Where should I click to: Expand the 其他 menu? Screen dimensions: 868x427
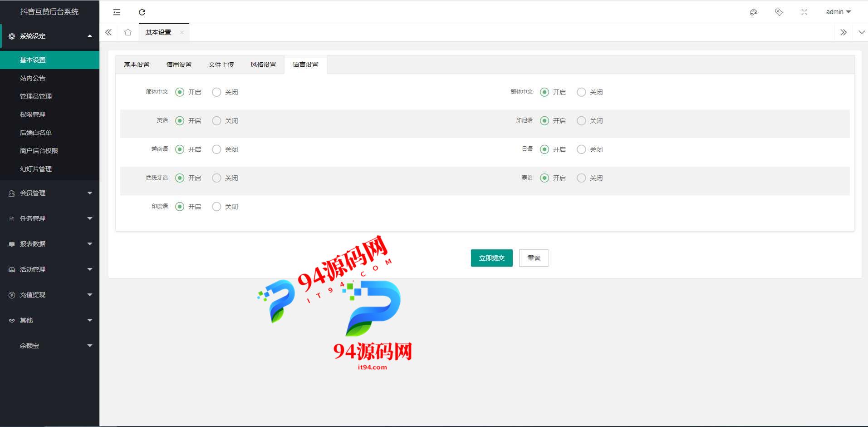pyautogui.click(x=90, y=320)
